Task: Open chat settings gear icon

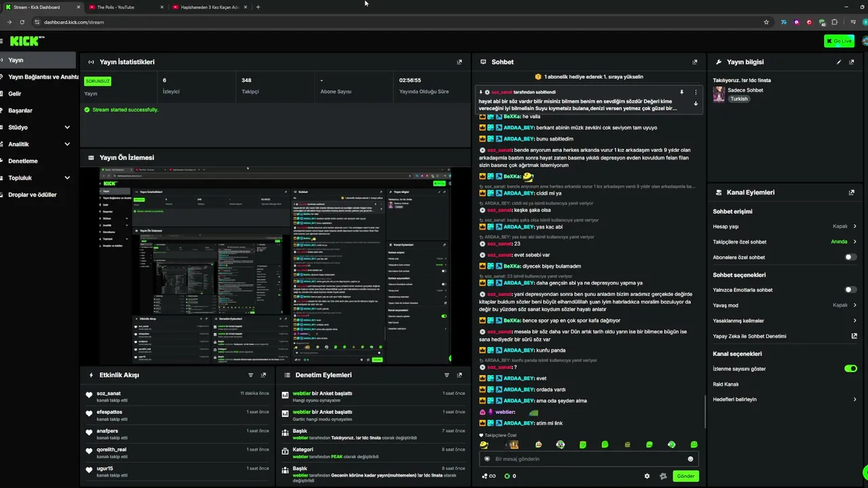Action: 647,476
